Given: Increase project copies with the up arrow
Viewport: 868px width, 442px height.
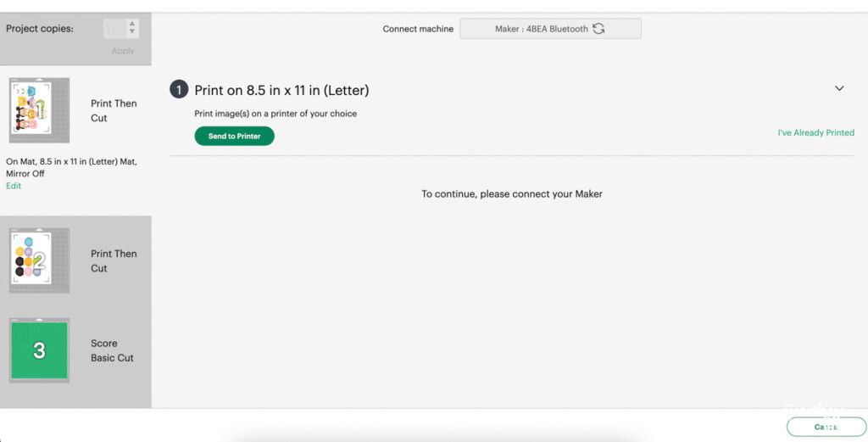Looking at the screenshot, I should click(132, 25).
